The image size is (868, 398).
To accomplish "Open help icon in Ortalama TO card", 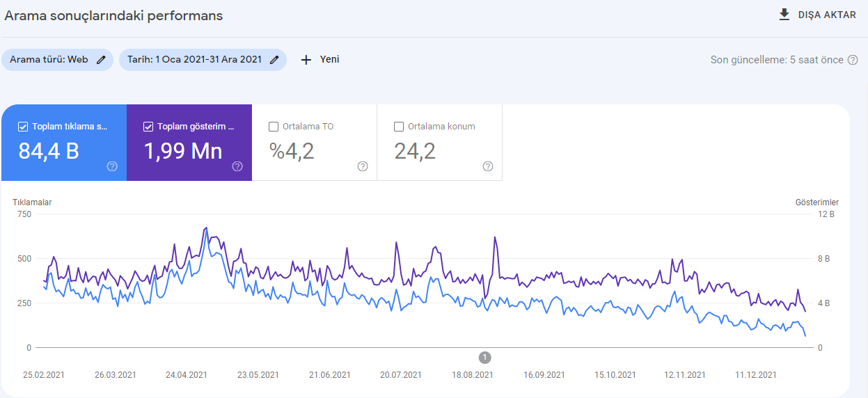I will point(363,166).
